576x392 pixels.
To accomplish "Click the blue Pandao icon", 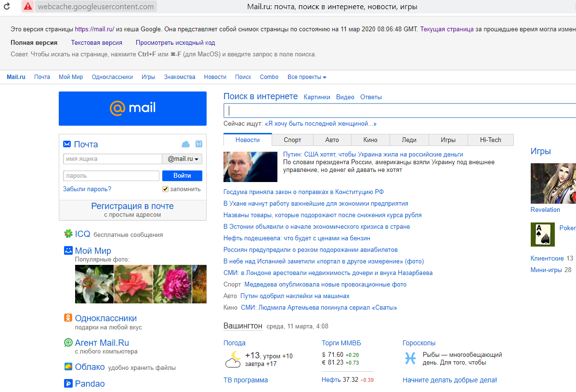I will point(68,383).
